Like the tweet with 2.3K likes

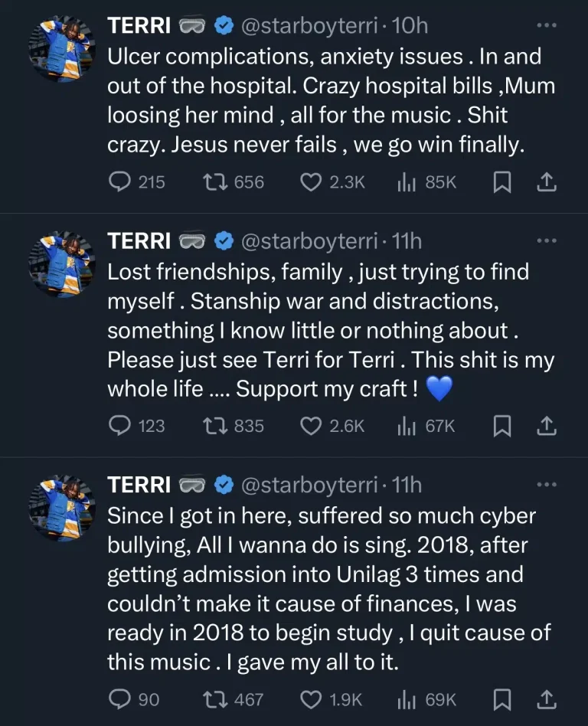point(309,182)
